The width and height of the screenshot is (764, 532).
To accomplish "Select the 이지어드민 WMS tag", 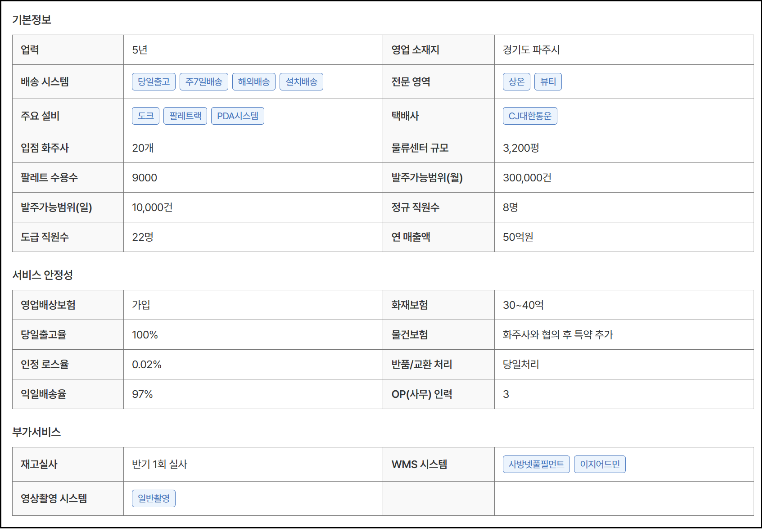I will pyautogui.click(x=599, y=464).
